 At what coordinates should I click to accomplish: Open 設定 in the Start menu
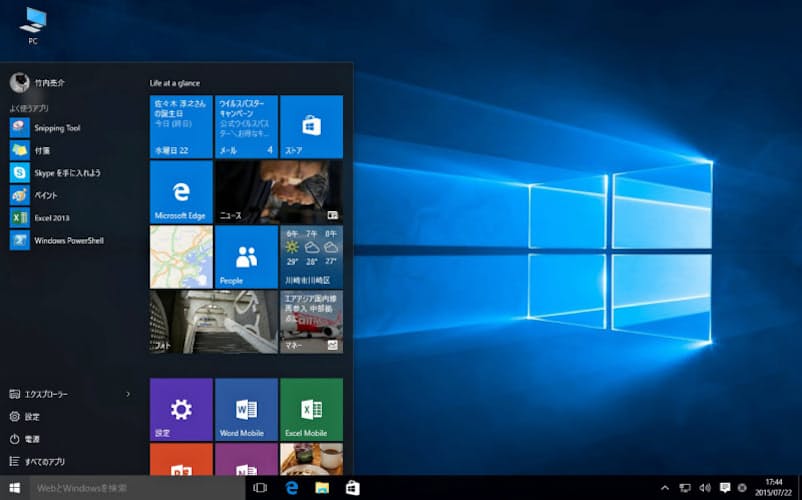32,417
